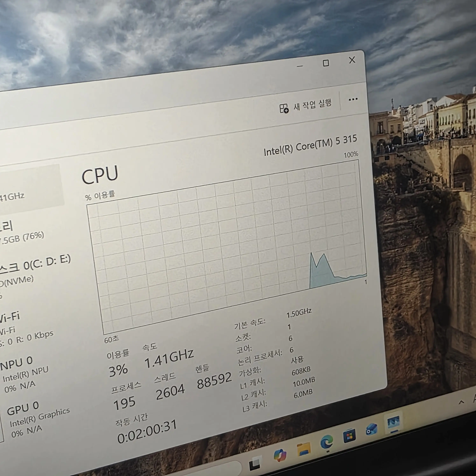Viewport: 476px width, 476px height.
Task: Click the 608KB cache value
Action: [x=301, y=371]
